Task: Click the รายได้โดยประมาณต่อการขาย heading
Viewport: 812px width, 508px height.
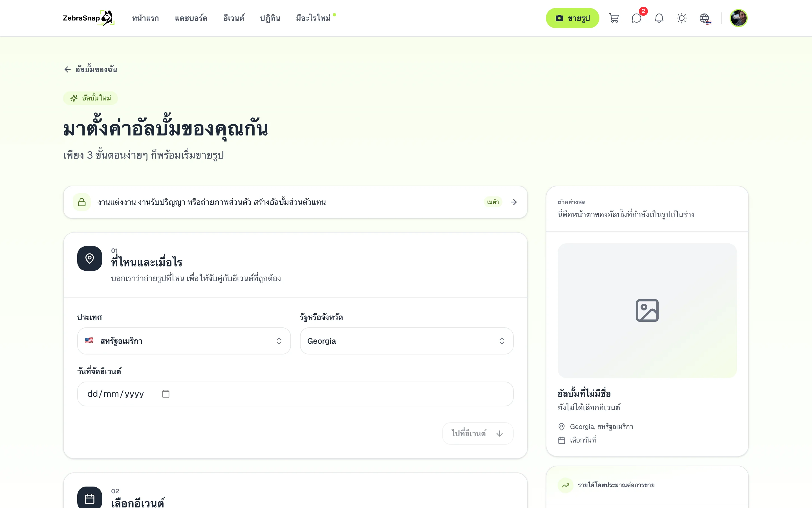Action: pos(616,485)
